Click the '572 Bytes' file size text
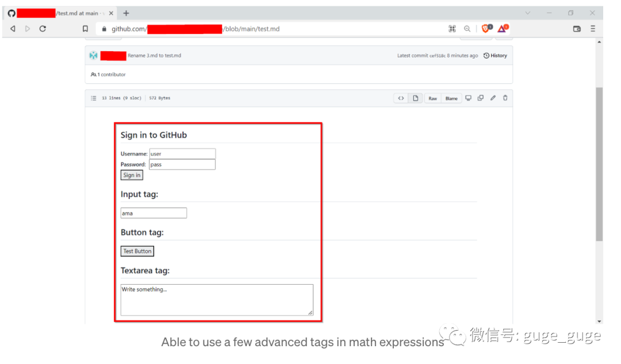 pos(160,98)
